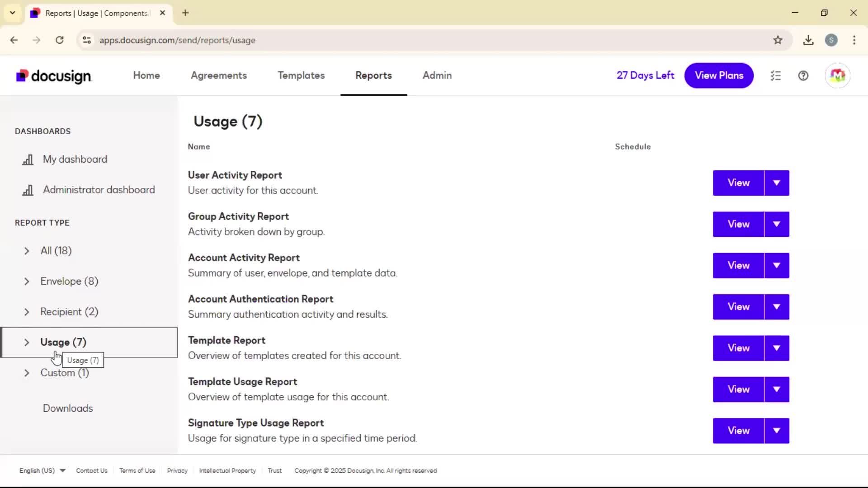Open the tab search dropdown
Image resolution: width=868 pixels, height=488 pixels.
[x=13, y=13]
